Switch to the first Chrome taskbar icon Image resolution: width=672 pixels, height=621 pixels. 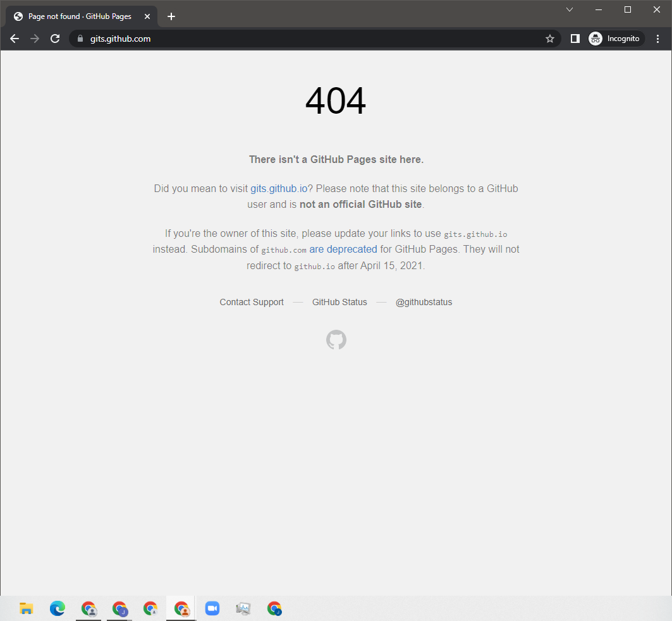click(x=89, y=608)
